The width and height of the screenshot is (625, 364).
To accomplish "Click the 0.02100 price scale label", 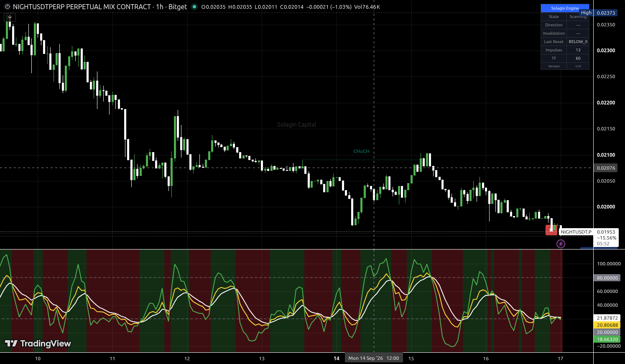I will point(606,155).
